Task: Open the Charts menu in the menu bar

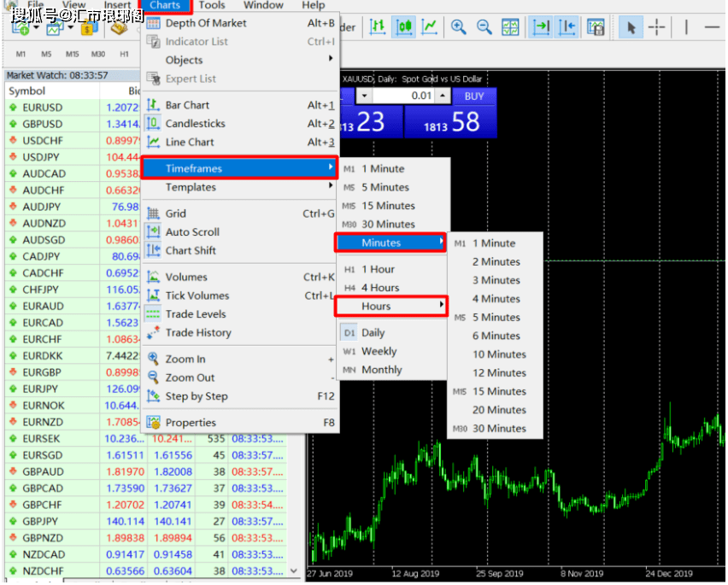Action: click(165, 5)
